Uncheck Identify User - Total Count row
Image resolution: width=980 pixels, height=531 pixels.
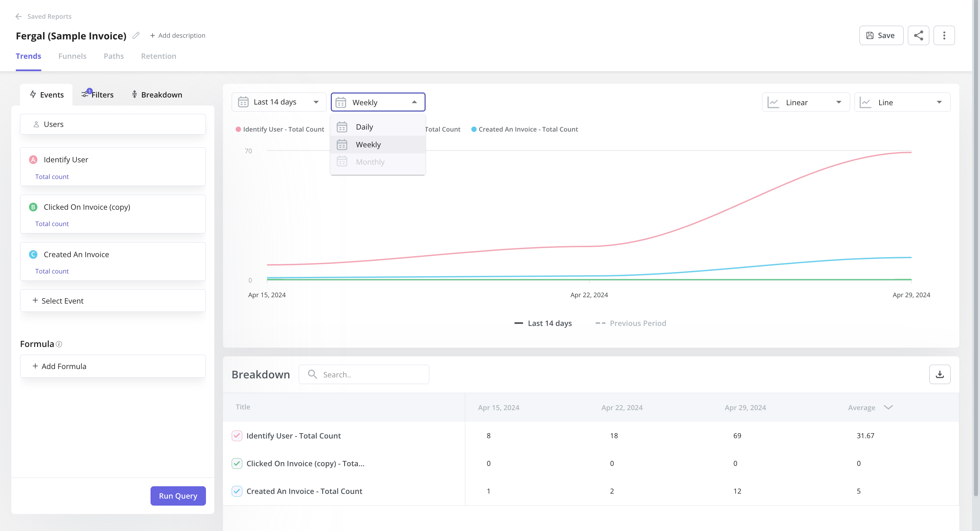(237, 436)
